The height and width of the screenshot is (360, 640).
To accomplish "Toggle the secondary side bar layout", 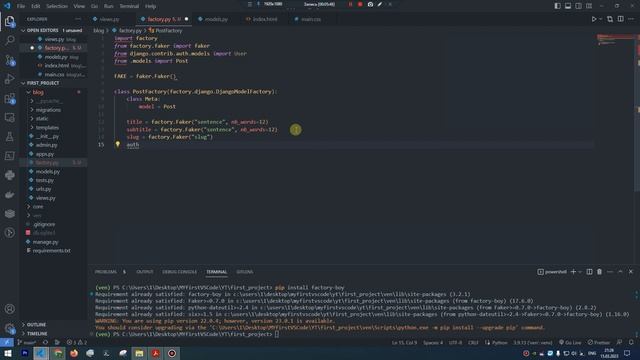I will (578, 6).
